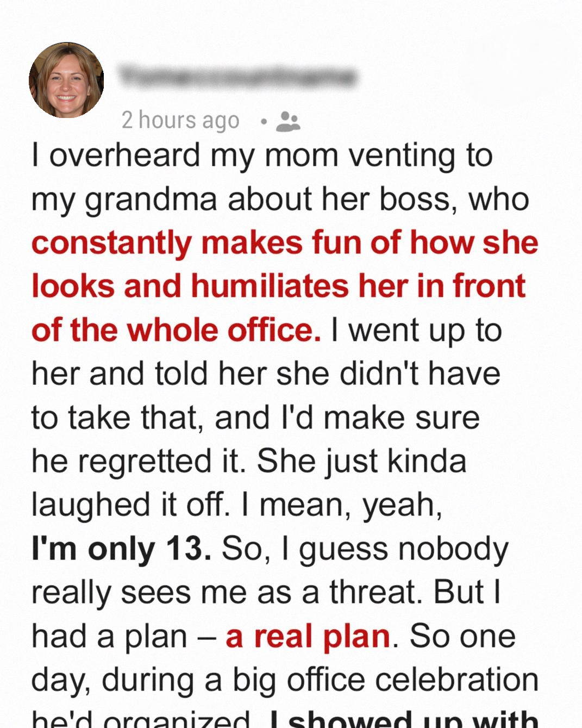The height and width of the screenshot is (728, 582).
Task: Click the bold text "I'm only 13."
Action: point(121,549)
